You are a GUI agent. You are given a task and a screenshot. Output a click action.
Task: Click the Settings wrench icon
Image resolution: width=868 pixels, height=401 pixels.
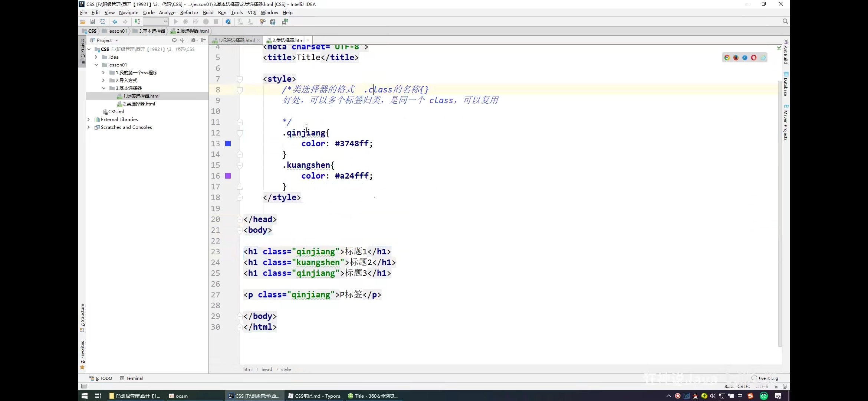point(263,22)
